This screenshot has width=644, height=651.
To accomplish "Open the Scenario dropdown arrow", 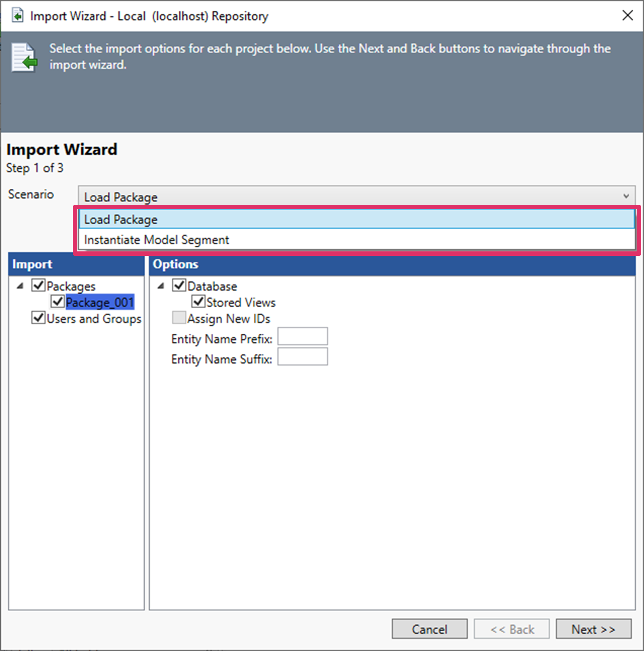I will (626, 197).
